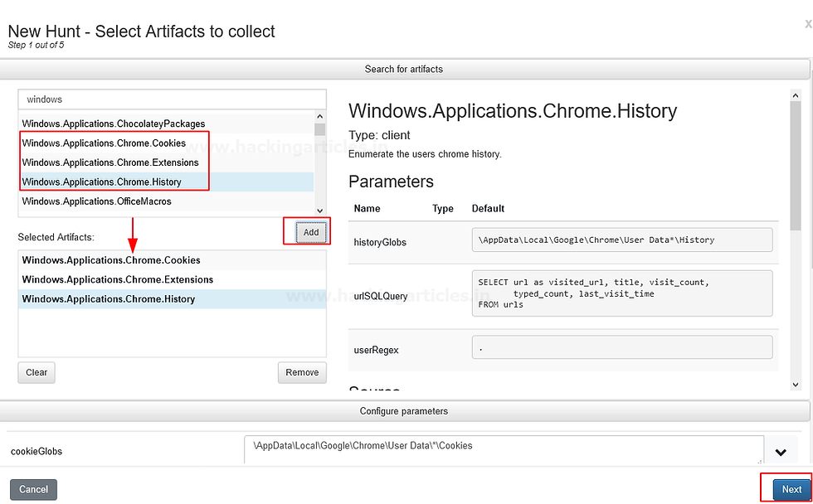Click the userRegex parameter name

[376, 350]
